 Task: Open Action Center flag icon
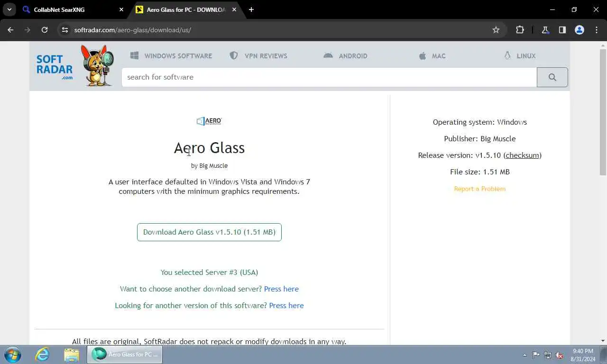[536, 355]
